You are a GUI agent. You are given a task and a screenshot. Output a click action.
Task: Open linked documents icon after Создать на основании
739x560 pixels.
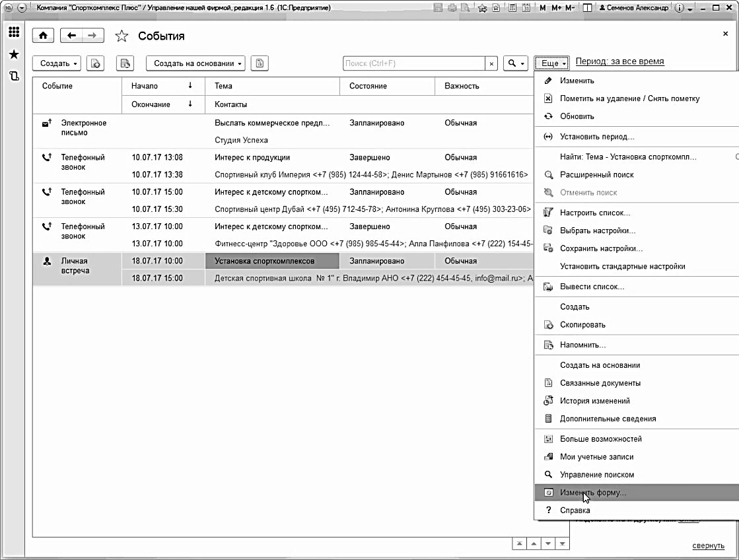pos(260,63)
